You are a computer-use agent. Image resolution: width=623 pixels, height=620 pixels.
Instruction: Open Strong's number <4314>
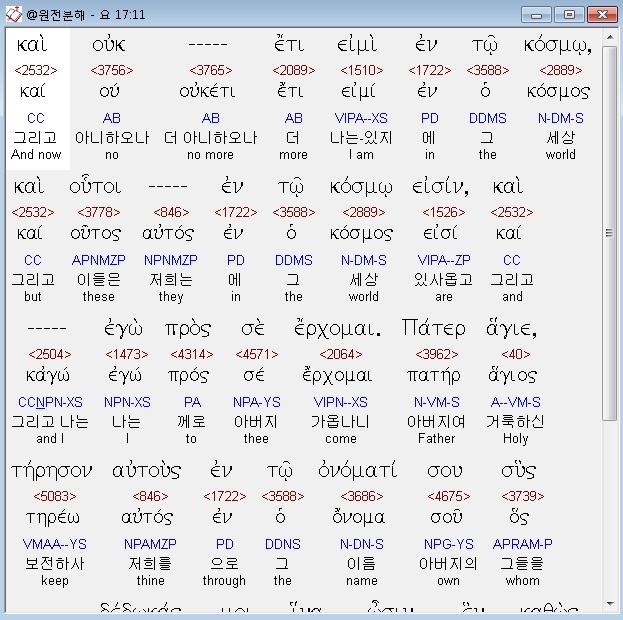(192, 354)
